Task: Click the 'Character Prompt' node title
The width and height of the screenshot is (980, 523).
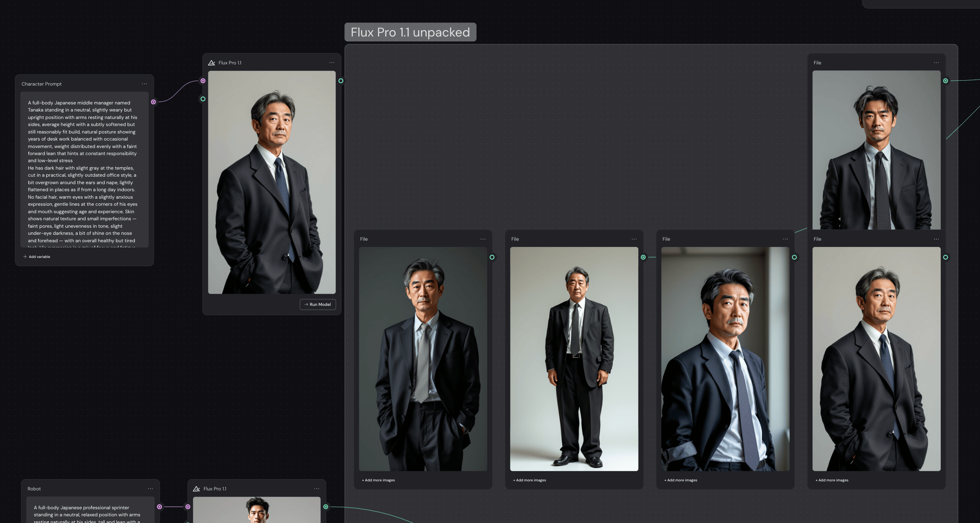Action: pos(42,84)
